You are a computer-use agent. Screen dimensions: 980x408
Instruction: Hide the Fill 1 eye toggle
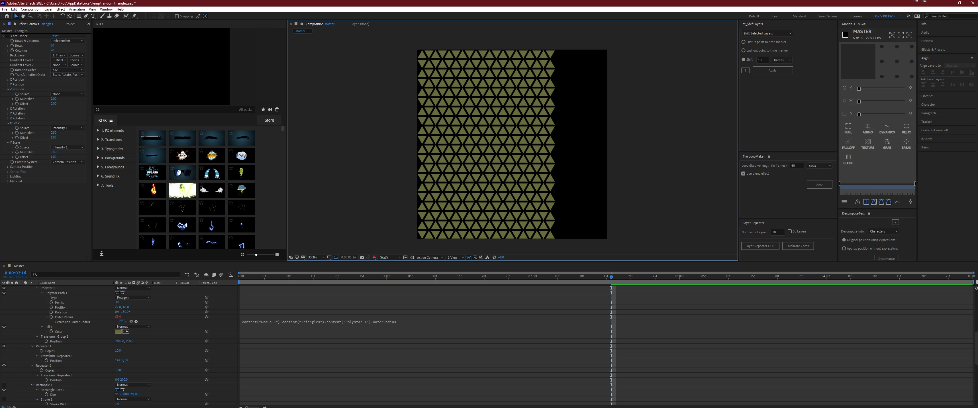point(4,327)
